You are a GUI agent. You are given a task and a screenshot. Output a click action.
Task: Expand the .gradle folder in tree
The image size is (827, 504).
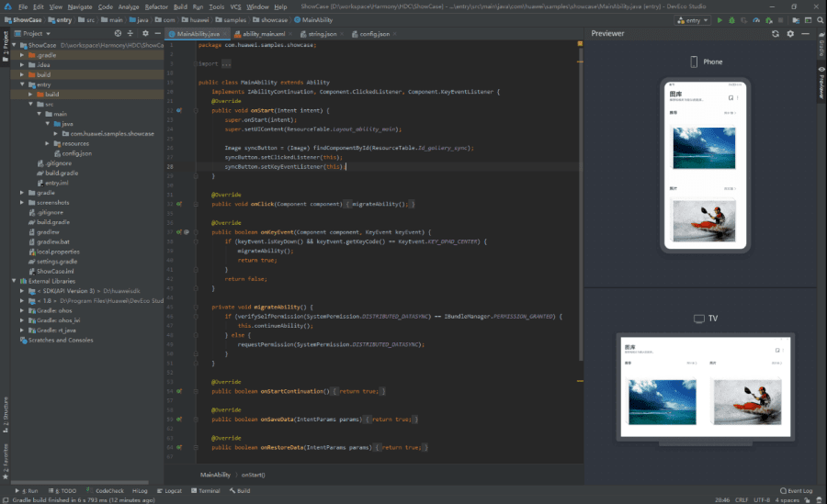point(22,54)
